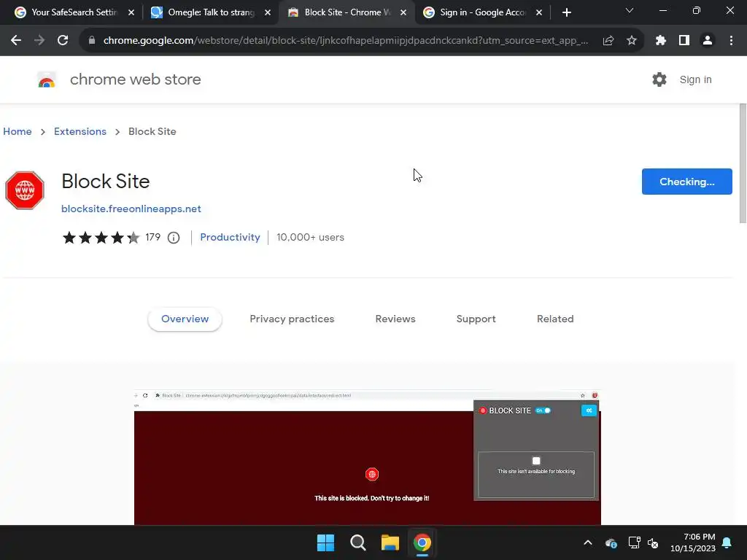Bookmark this tab with the star icon
The height and width of the screenshot is (560, 747).
pyautogui.click(x=632, y=41)
